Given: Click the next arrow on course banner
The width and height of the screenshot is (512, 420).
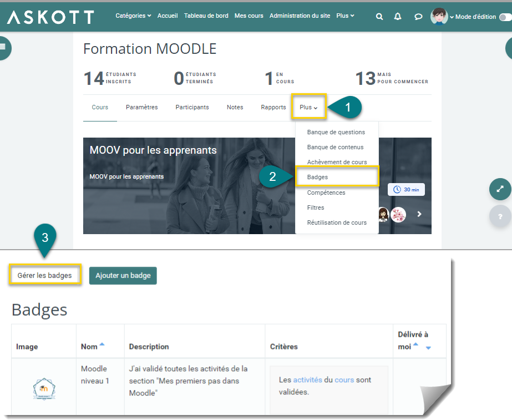Looking at the screenshot, I should [419, 214].
